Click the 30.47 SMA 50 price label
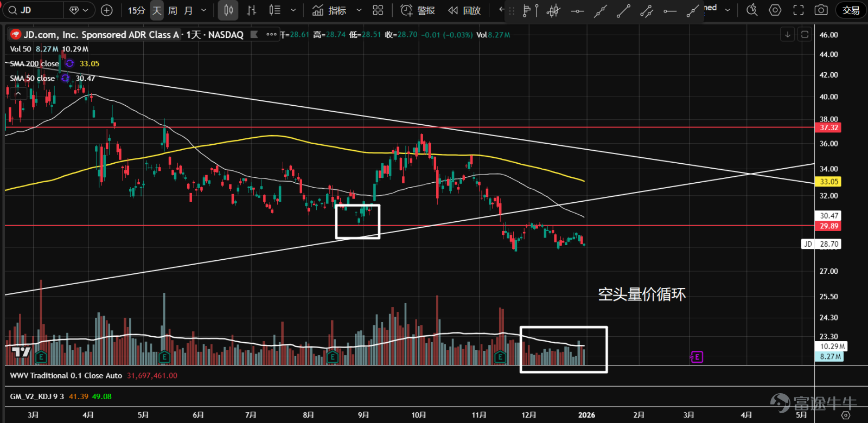 828,216
